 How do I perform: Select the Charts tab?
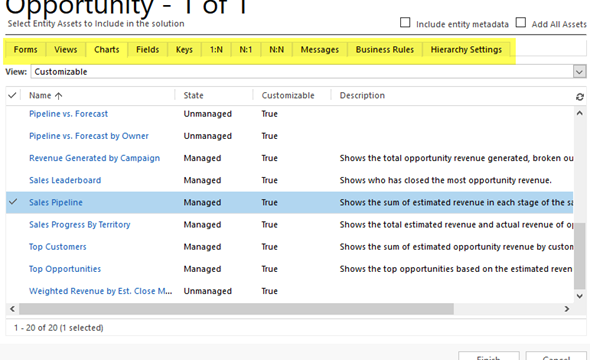click(x=106, y=50)
